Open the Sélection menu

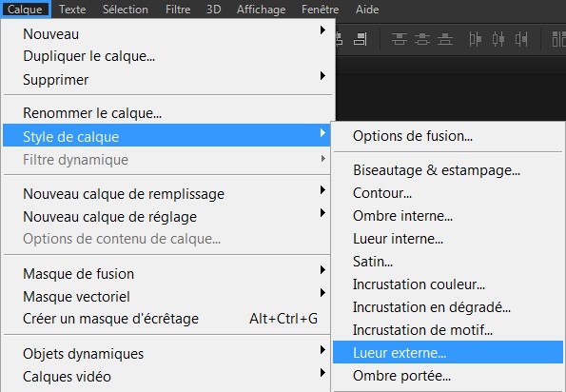[x=126, y=9]
